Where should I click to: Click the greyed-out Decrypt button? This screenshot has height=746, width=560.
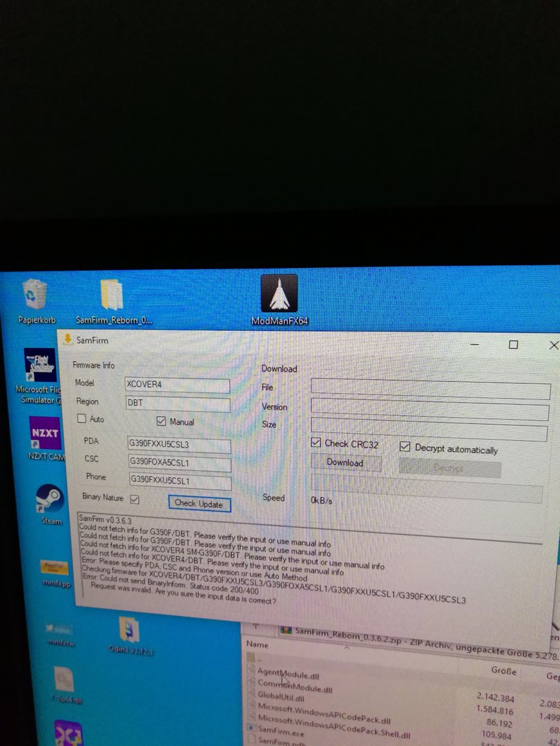point(450,468)
